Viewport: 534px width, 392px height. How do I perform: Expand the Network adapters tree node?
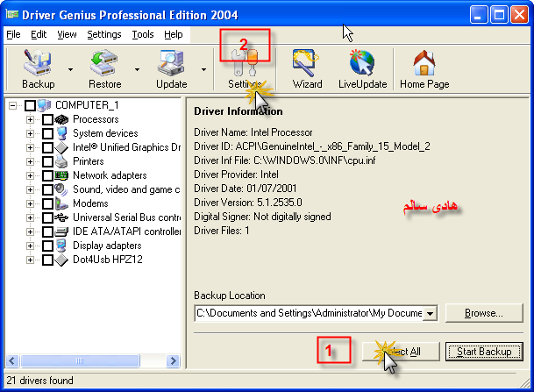coord(30,175)
